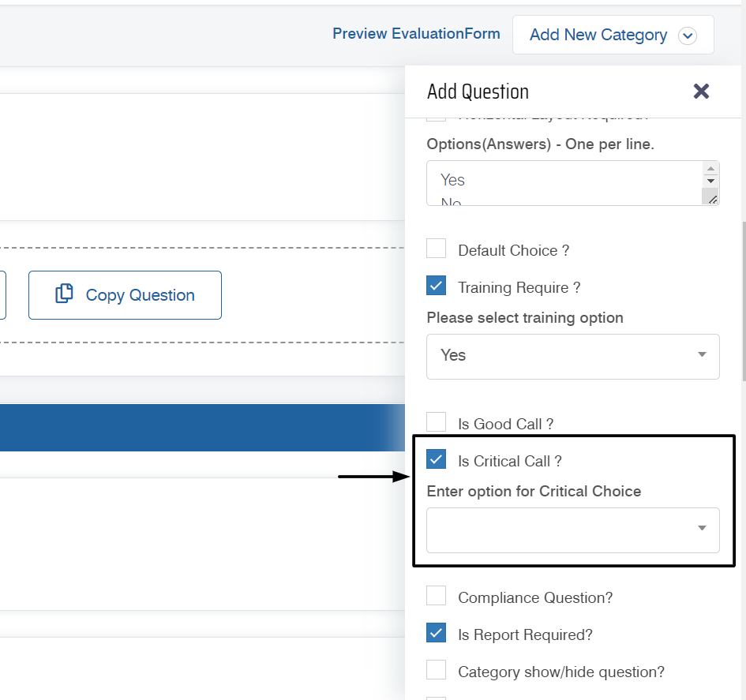Click the Add New Category button

pos(613,35)
